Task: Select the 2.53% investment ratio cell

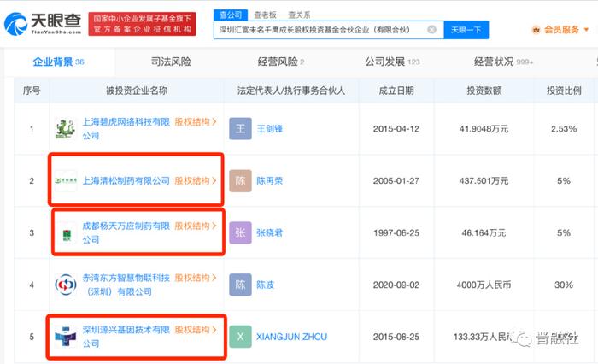Action: click(x=564, y=129)
